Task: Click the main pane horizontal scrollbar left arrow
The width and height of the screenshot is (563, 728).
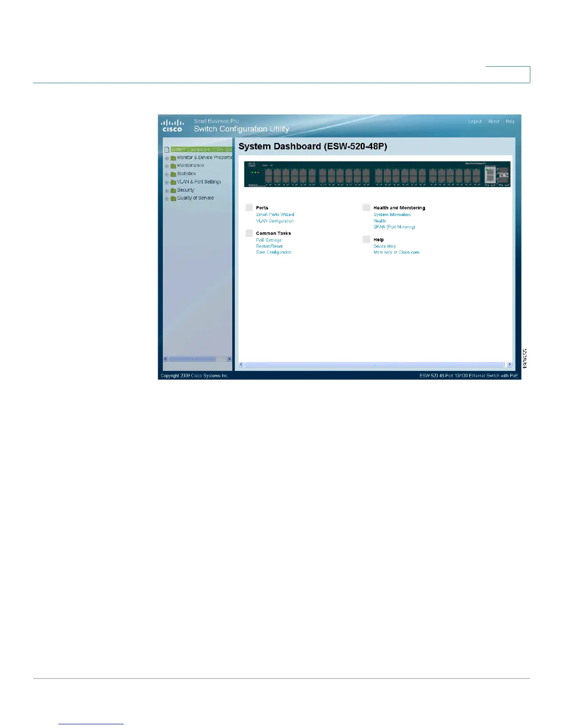Action: click(x=241, y=364)
